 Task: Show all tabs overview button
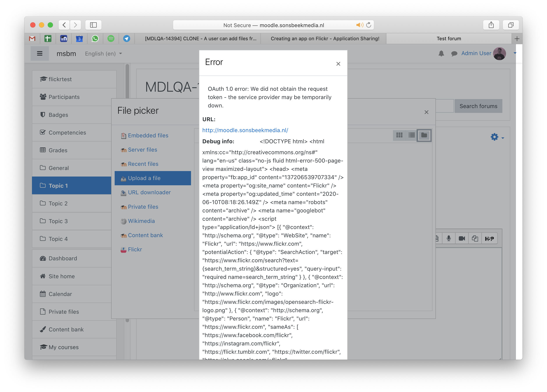pyautogui.click(x=511, y=25)
